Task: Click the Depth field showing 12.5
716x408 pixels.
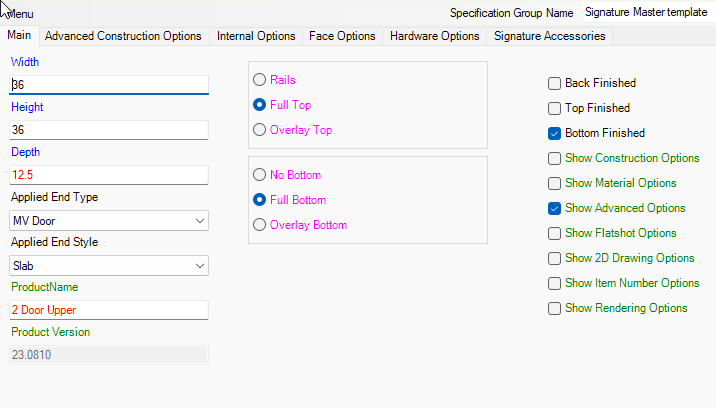Action: tap(108, 175)
